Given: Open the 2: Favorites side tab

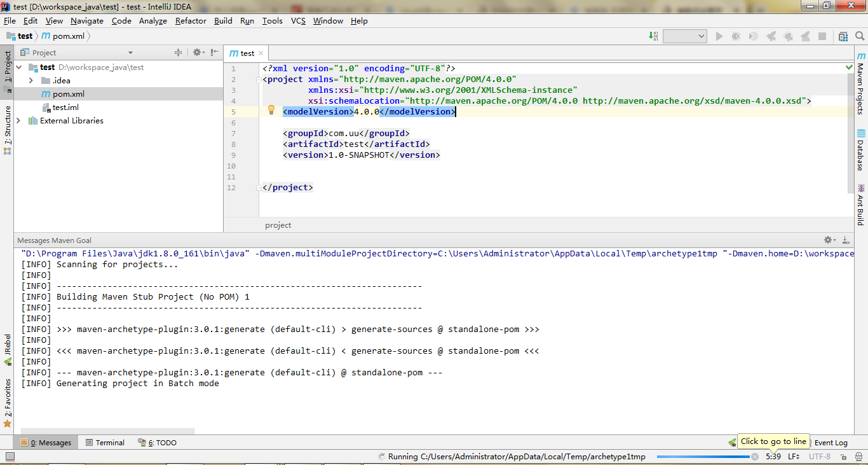Looking at the screenshot, I should 8,403.
